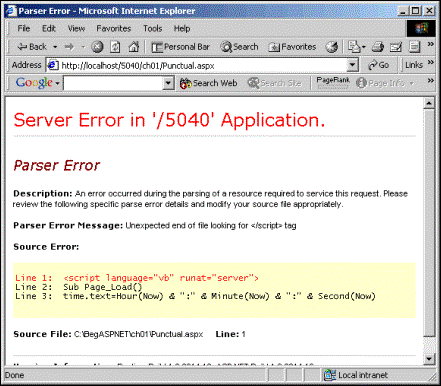Open the Tools menu

153,29
